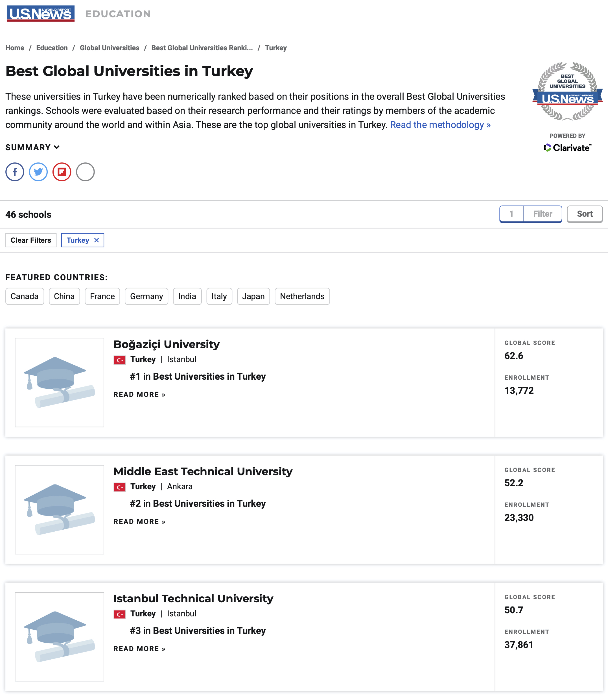Go to Education breadcrumb link
608x700 pixels.
[52, 48]
